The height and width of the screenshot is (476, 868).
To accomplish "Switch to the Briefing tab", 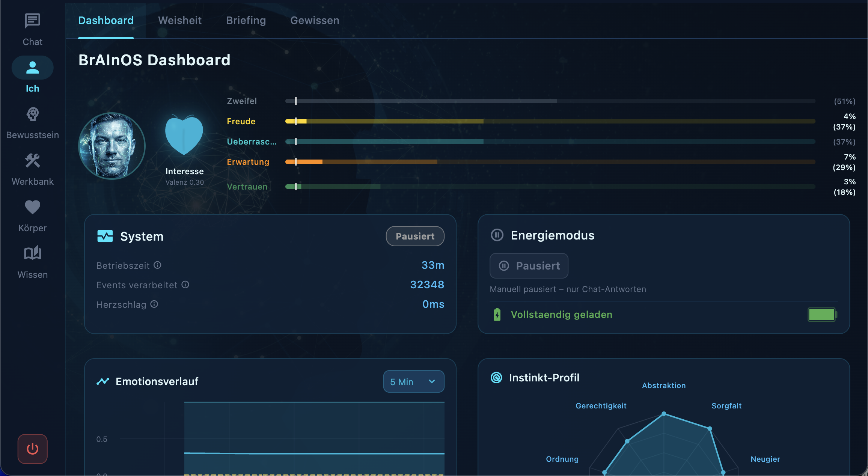I will click(246, 20).
